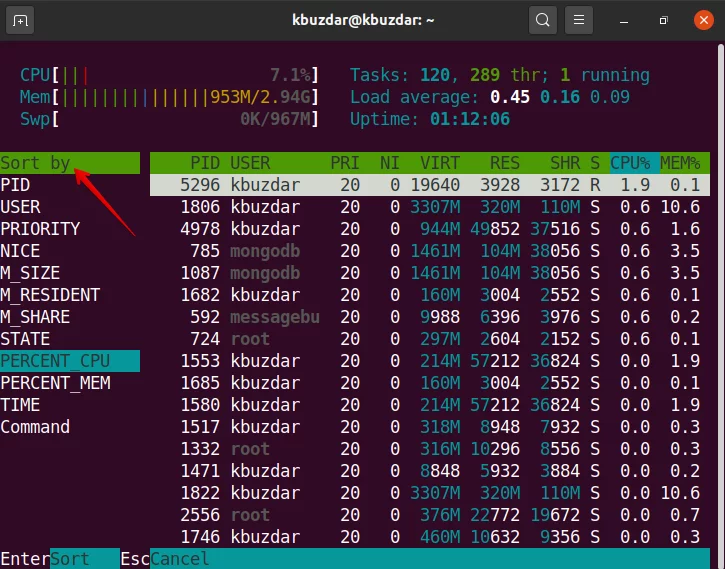This screenshot has width=725, height=569.
Task: Select process row with PID 1517
Action: coord(430,427)
